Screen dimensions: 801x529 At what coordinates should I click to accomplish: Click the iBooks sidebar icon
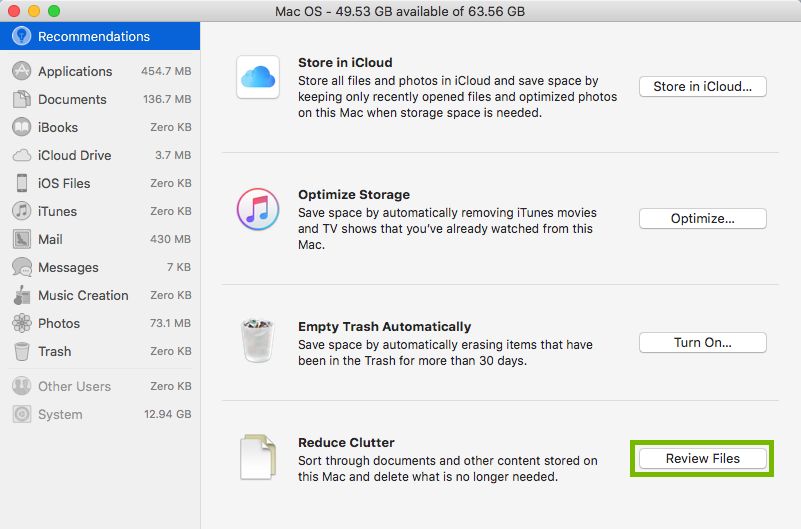(21, 127)
